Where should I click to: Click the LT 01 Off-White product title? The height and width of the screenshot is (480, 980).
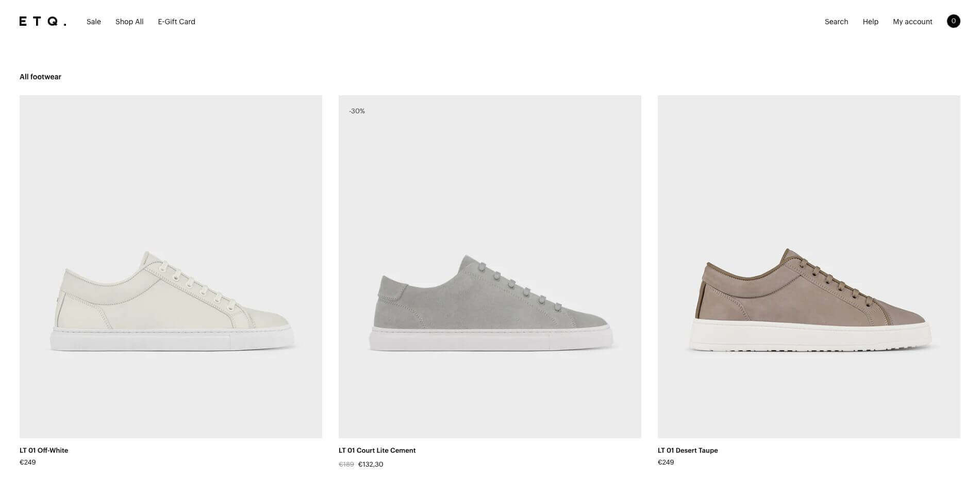click(44, 450)
